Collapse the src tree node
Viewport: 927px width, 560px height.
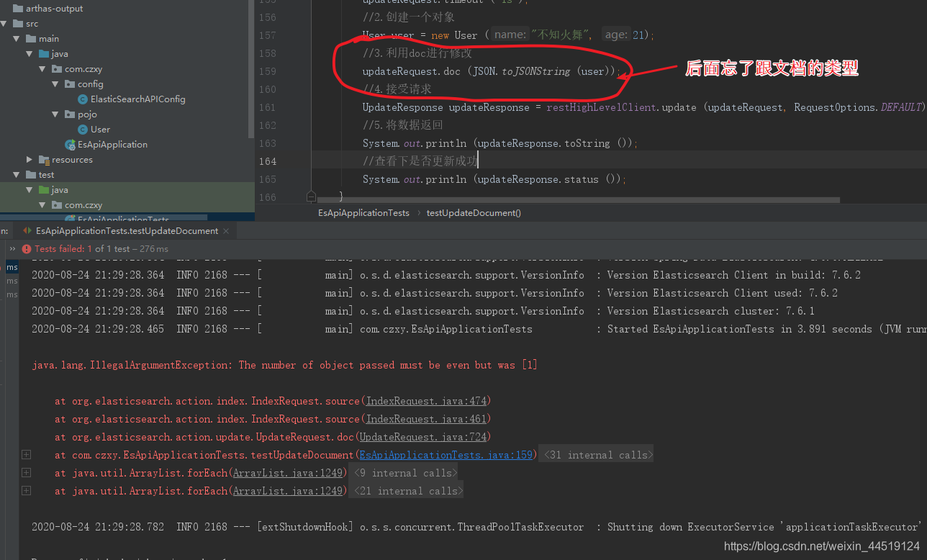(x=3, y=24)
